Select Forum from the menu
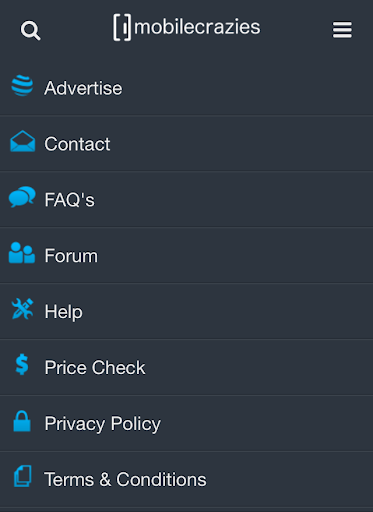The image size is (373, 512). (x=186, y=256)
